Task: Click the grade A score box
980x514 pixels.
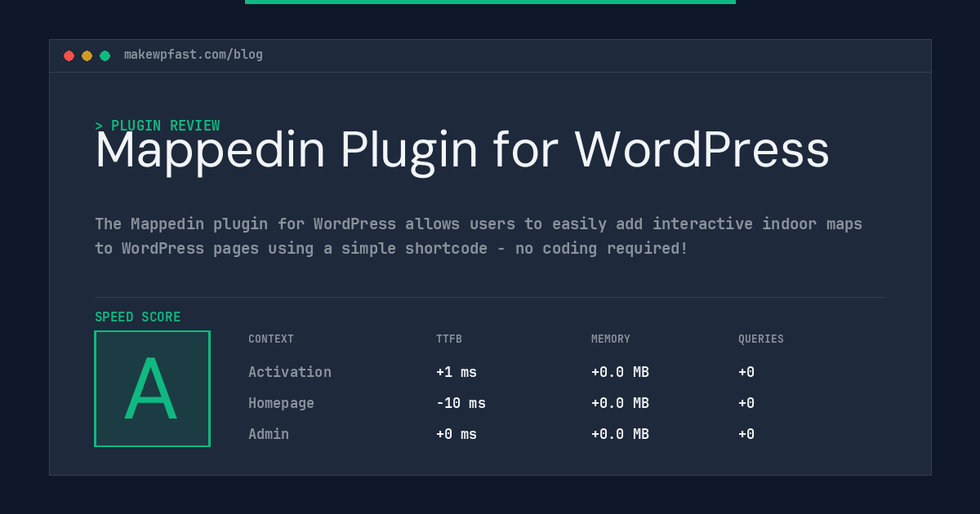Action: pyautogui.click(x=152, y=388)
